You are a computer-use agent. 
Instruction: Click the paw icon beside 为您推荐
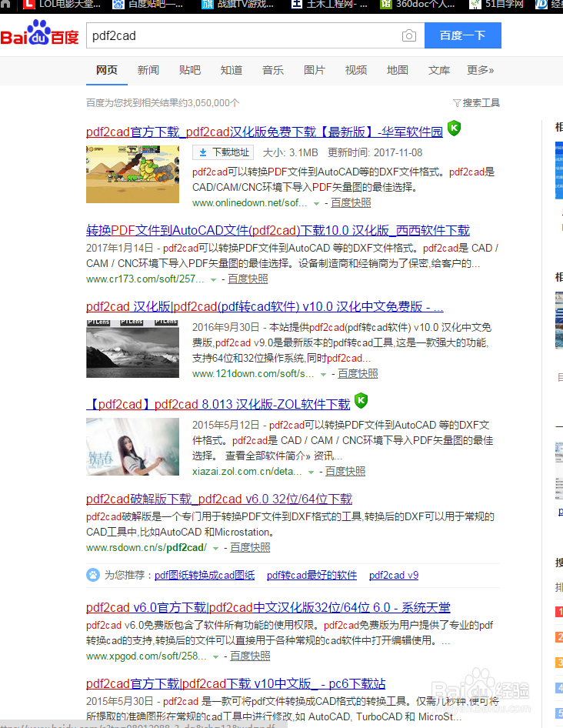93,575
